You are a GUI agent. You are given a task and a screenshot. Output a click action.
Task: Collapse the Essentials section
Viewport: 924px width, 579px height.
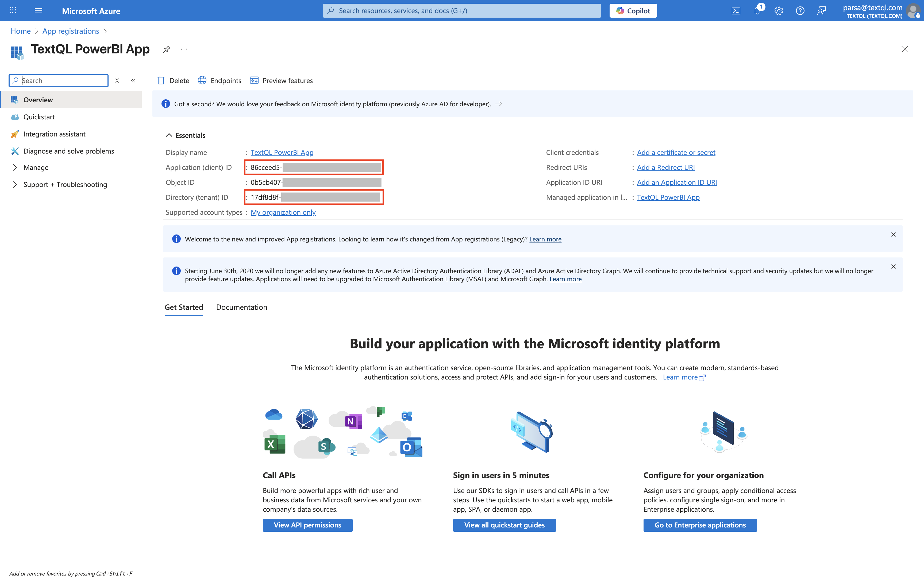169,135
